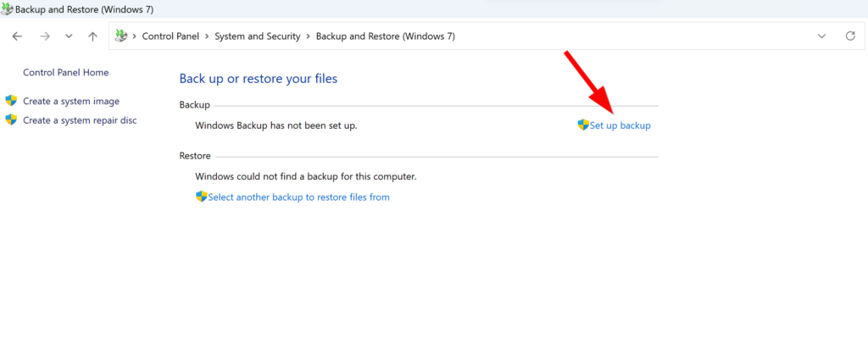Expand the address bar previous locations dropdown

click(x=821, y=36)
